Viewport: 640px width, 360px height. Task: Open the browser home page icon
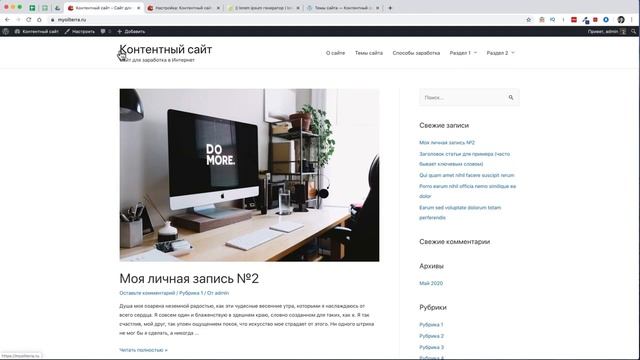coord(39,20)
